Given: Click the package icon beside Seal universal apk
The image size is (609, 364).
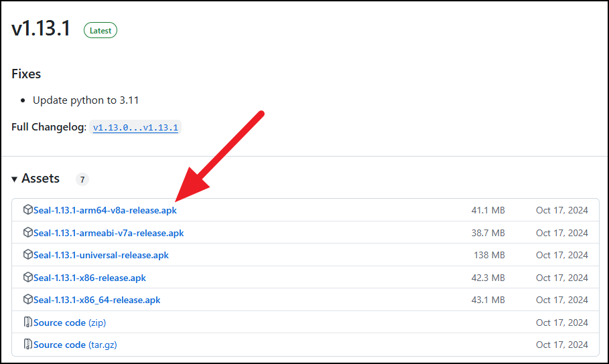Looking at the screenshot, I should [27, 254].
